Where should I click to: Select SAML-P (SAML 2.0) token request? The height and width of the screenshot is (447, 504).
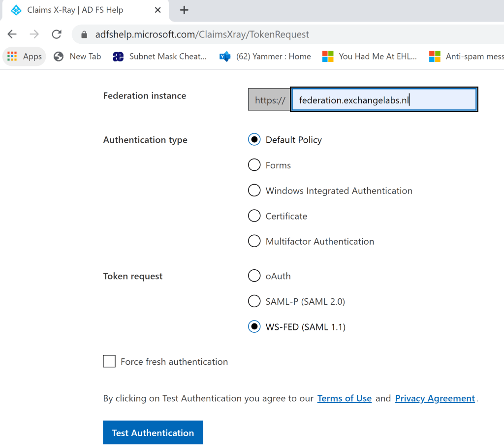point(254,301)
